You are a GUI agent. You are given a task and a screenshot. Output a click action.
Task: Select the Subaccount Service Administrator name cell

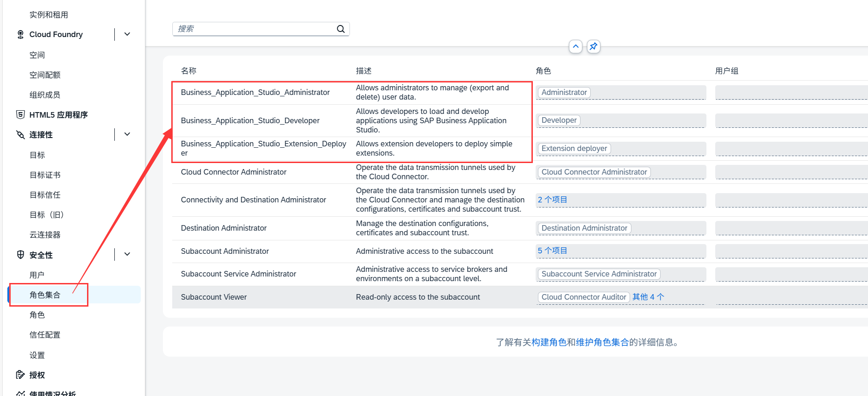(238, 274)
